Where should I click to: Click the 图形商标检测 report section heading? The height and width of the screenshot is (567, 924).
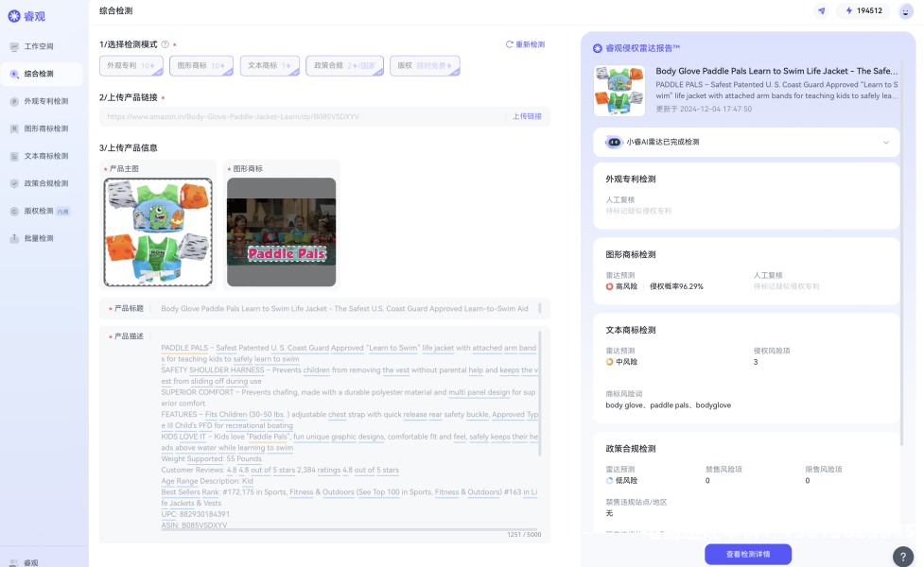pos(631,254)
